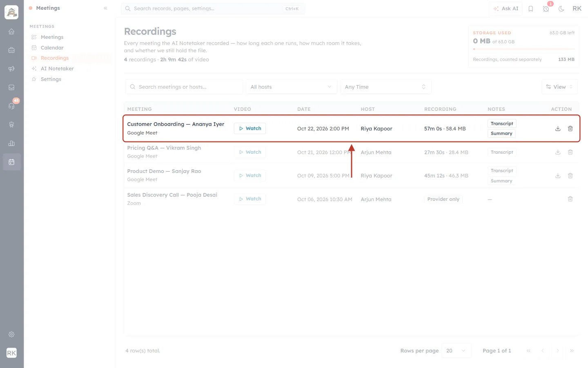Viewport: 588px width, 368px height.
Task: Download Pricing Q&A recording
Action: [558, 152]
